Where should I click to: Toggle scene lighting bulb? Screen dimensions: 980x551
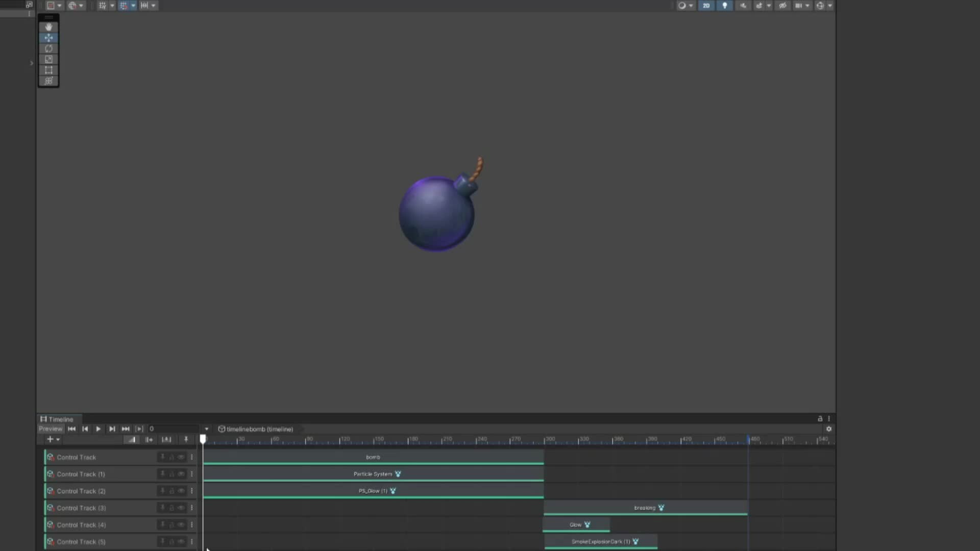724,6
